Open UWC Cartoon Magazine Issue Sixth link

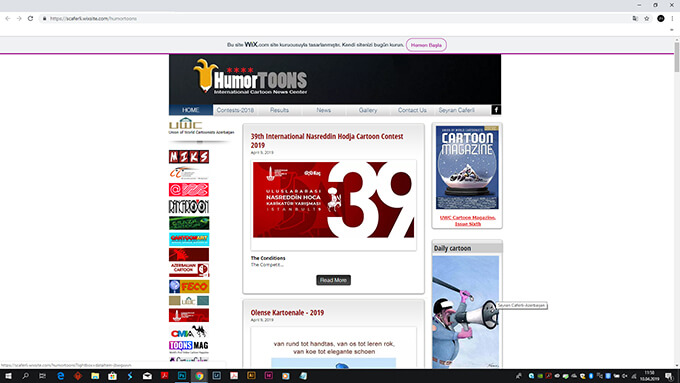coord(468,220)
